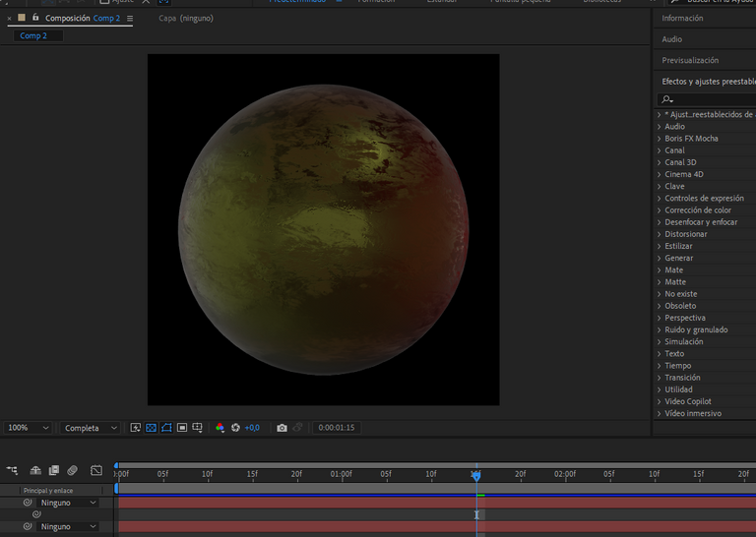Open the graph editor icon

[96, 470]
